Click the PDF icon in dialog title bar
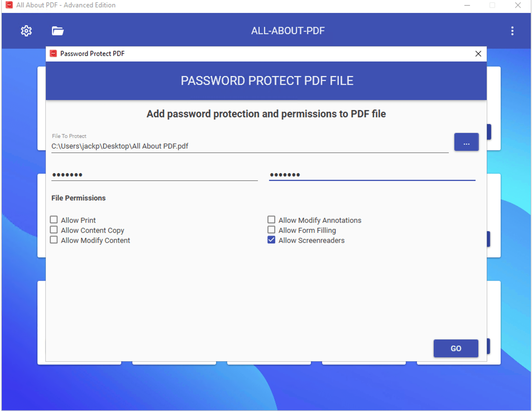Image resolution: width=532 pixels, height=411 pixels. tap(53, 53)
